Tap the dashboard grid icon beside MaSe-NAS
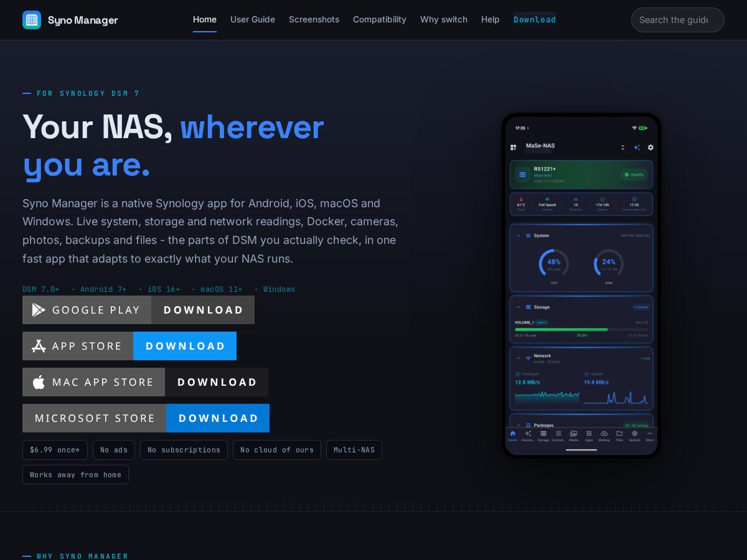The image size is (747, 560). (514, 147)
